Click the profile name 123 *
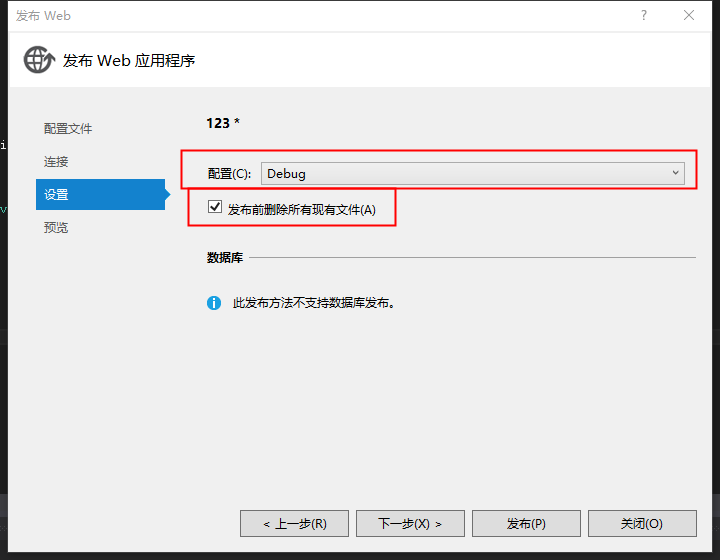Screen dimensions: 720x560 click(x=223, y=123)
